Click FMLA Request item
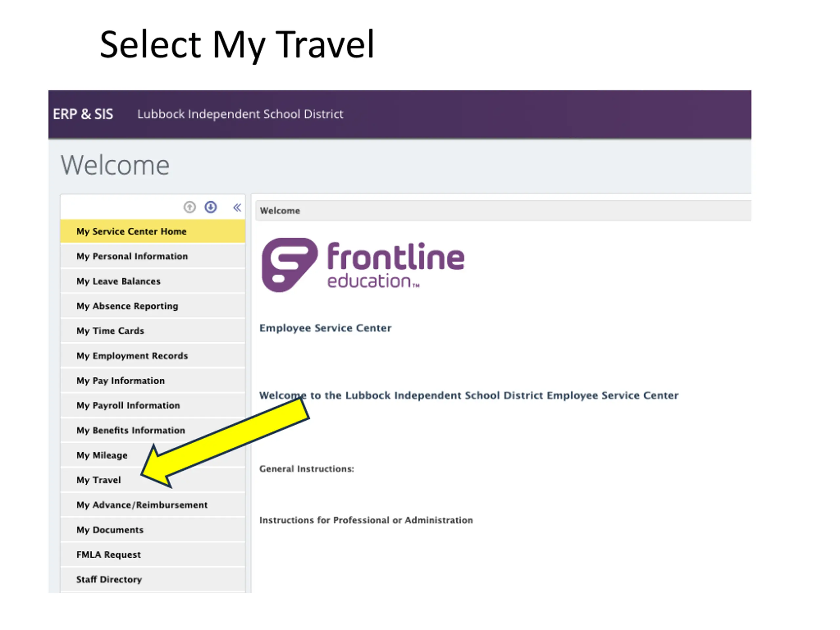Image resolution: width=840 pixels, height=630 pixels. coord(153,555)
